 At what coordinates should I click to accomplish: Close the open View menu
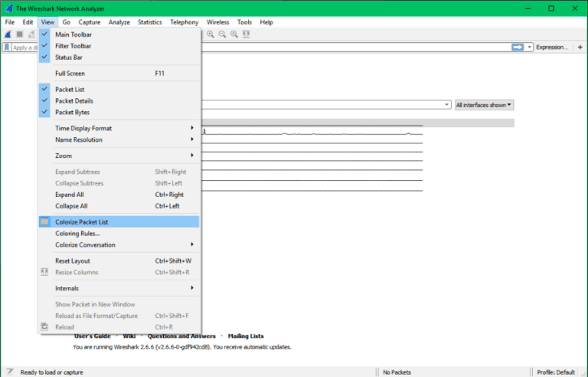click(x=47, y=22)
